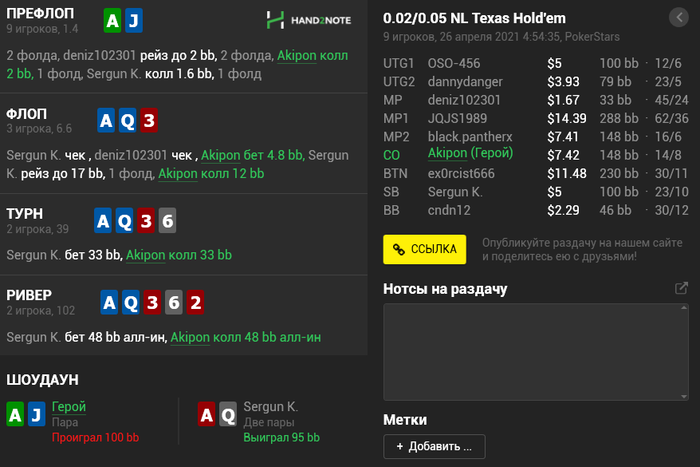Click the Проиграл 100 bb result text

95,438
